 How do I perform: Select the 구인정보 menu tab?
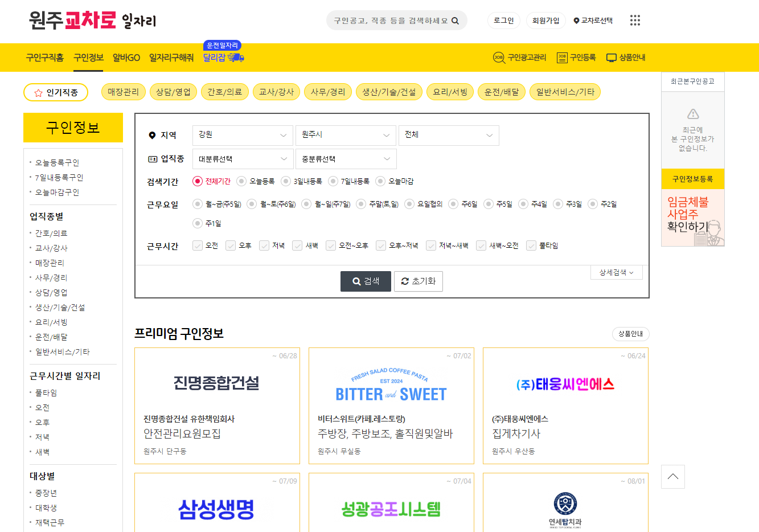click(x=88, y=58)
